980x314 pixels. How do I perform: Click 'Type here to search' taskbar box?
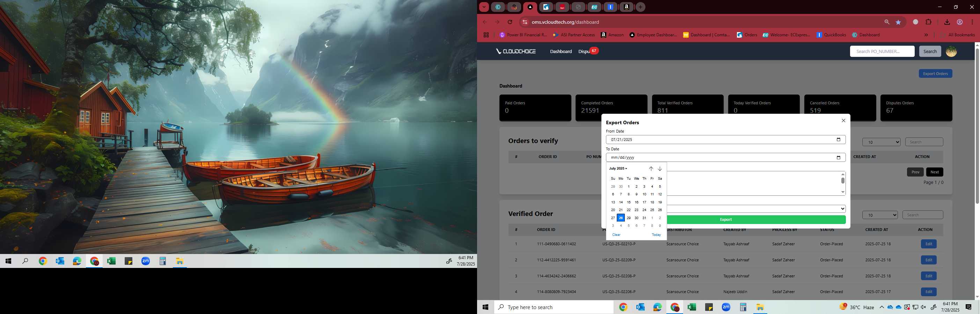(x=554, y=307)
